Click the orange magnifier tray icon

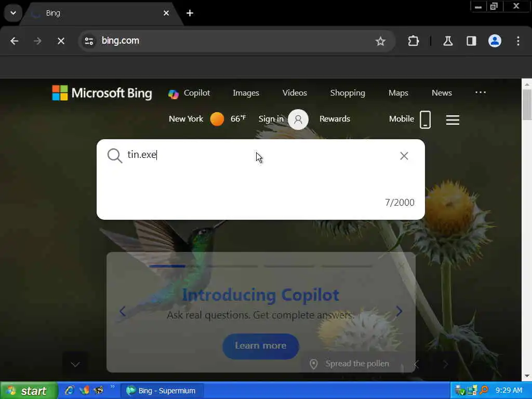click(x=484, y=390)
